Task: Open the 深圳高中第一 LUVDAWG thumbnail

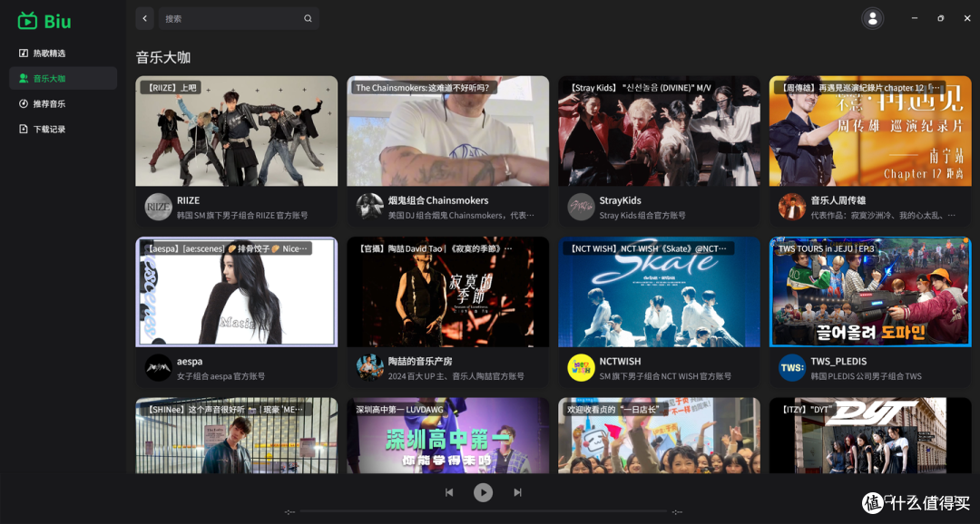Action: click(x=447, y=435)
